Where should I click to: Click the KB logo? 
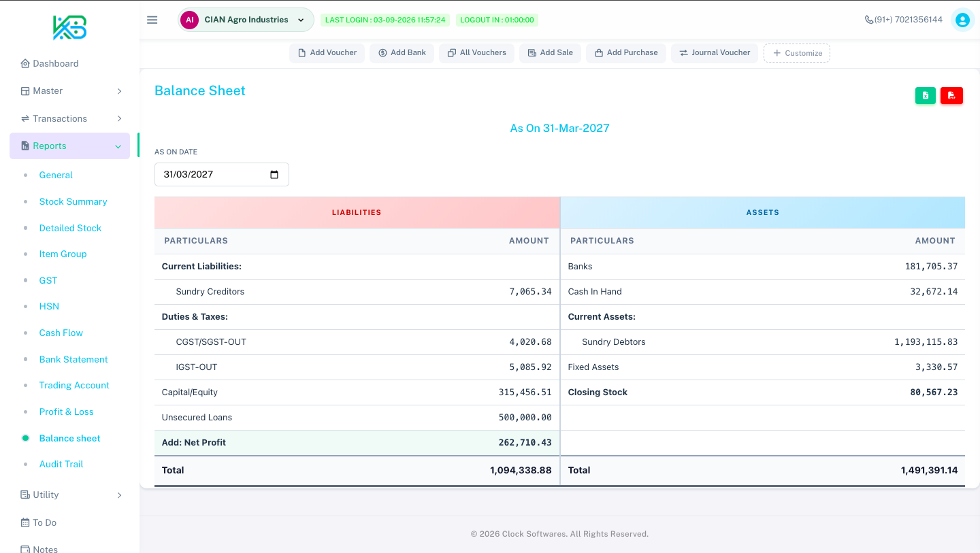tap(70, 27)
